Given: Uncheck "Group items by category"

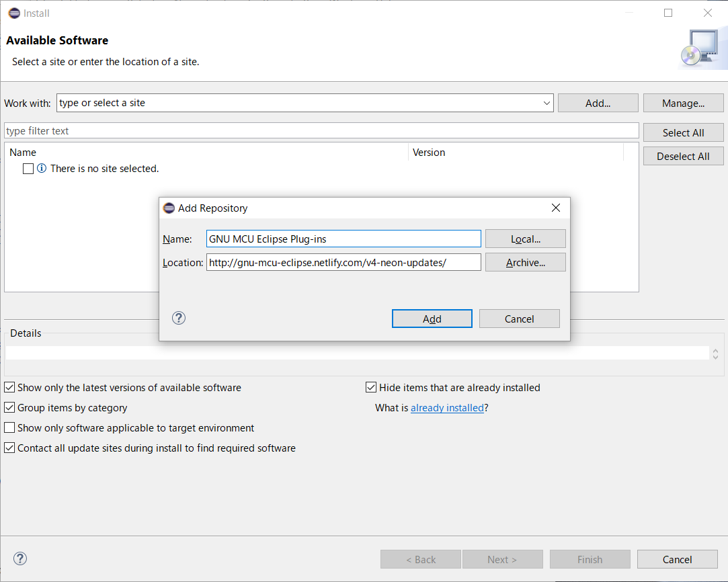Looking at the screenshot, I should [x=9, y=407].
